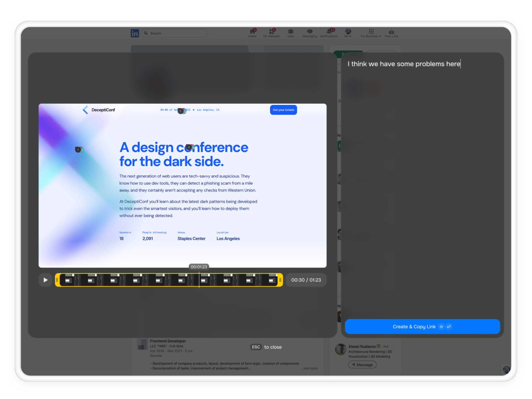532x399 pixels.
Task: Click the left yellow trim handle
Action: click(57, 280)
